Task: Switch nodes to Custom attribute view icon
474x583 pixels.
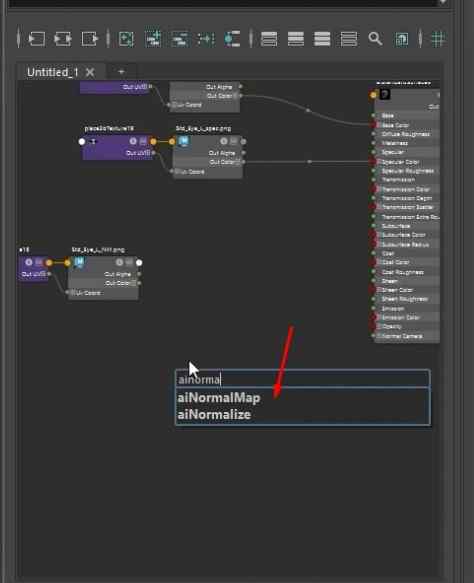Action: coord(349,39)
